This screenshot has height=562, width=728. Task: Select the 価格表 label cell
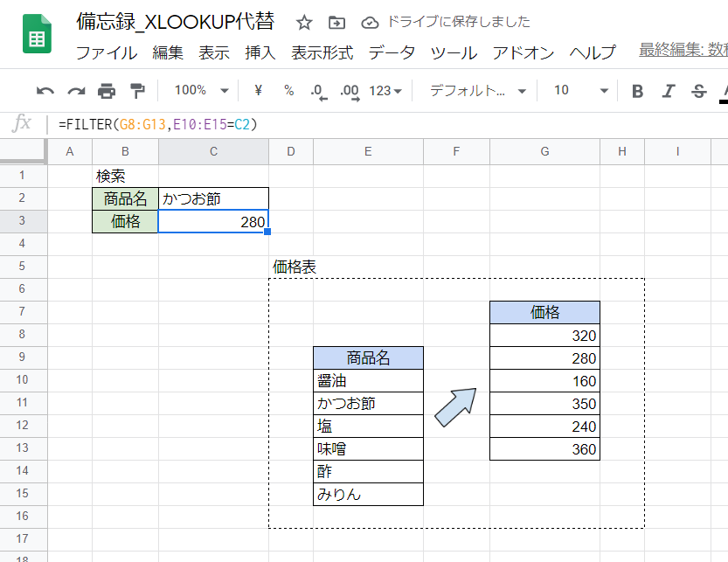tap(291, 267)
